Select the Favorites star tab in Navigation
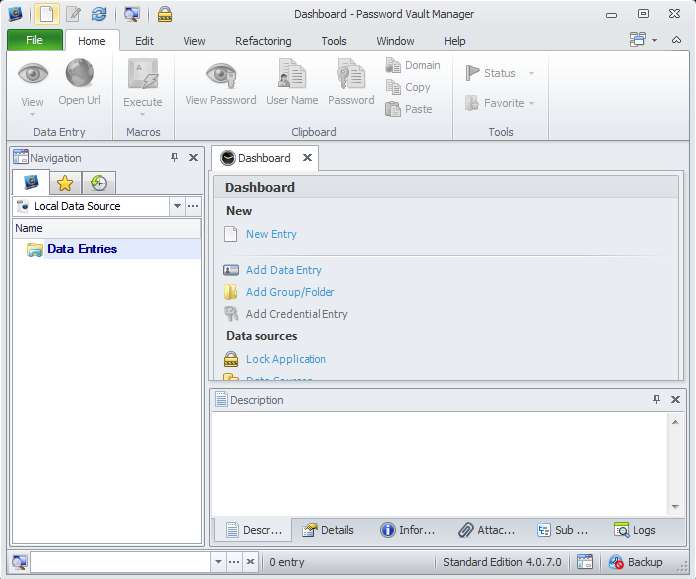This screenshot has width=696, height=579. [65, 183]
